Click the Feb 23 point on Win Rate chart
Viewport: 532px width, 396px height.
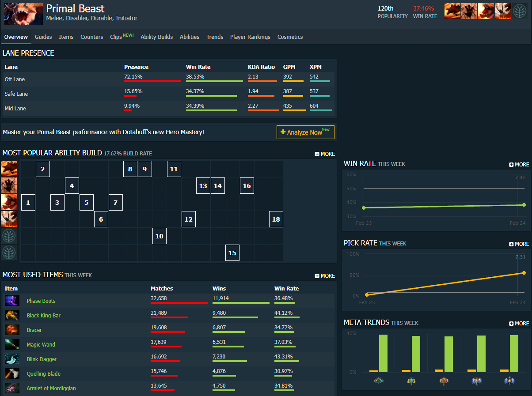tap(364, 207)
